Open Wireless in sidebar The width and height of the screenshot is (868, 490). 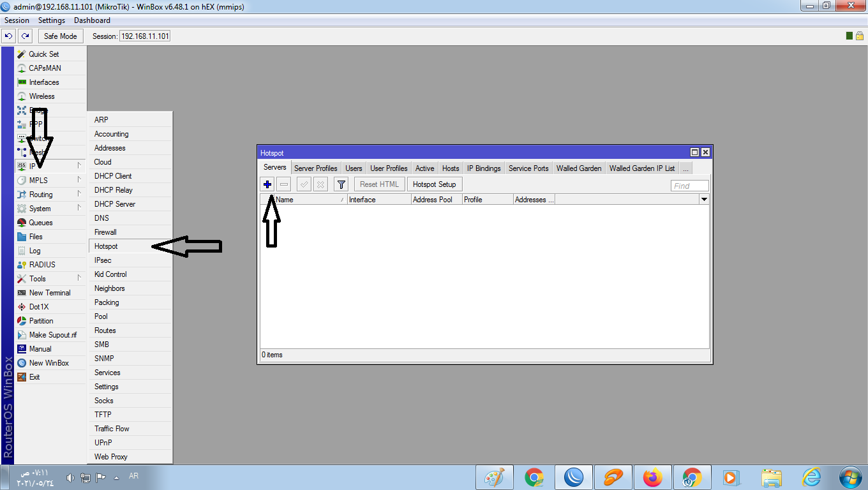point(50,96)
